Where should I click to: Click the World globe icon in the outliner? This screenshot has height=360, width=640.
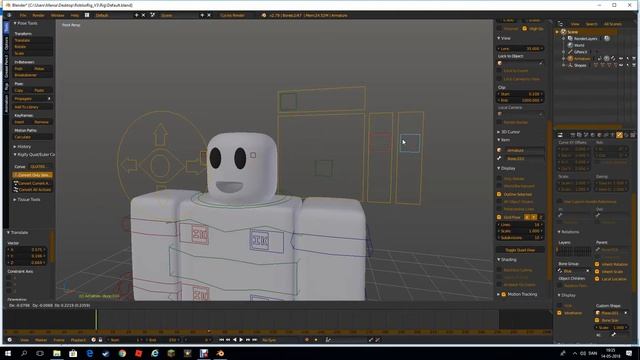pyautogui.click(x=570, y=45)
